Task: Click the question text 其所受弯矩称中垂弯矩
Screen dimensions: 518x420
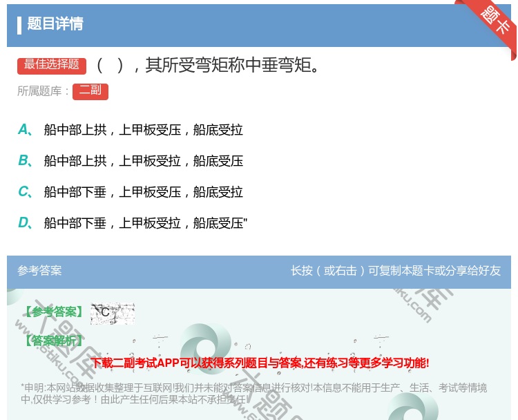Action: coord(231,65)
